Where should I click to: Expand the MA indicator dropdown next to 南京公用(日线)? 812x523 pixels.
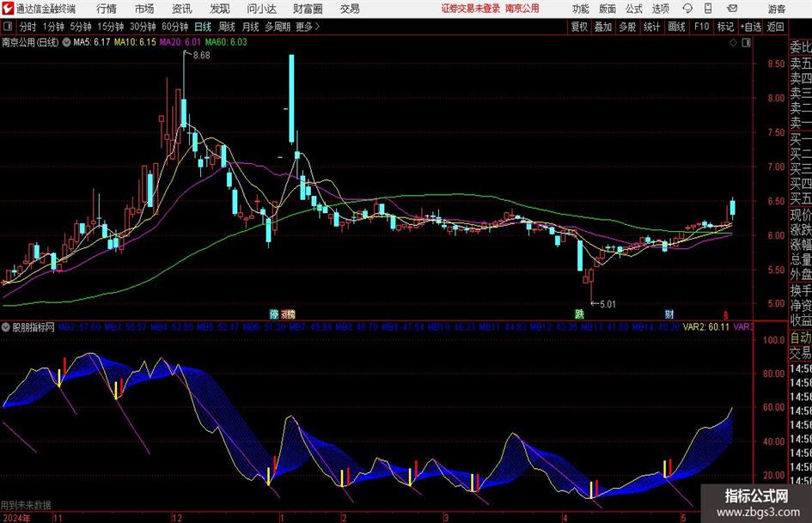pos(66,42)
